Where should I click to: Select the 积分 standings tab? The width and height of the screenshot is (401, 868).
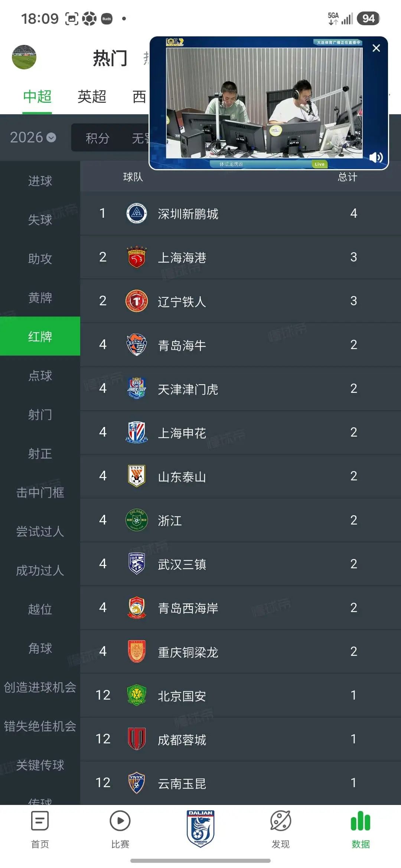click(x=97, y=138)
